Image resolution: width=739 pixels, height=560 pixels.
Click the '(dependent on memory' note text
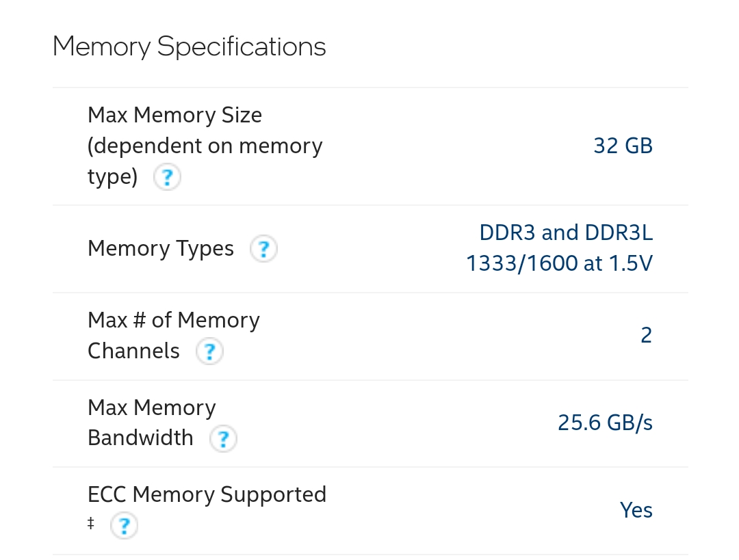coord(205,146)
